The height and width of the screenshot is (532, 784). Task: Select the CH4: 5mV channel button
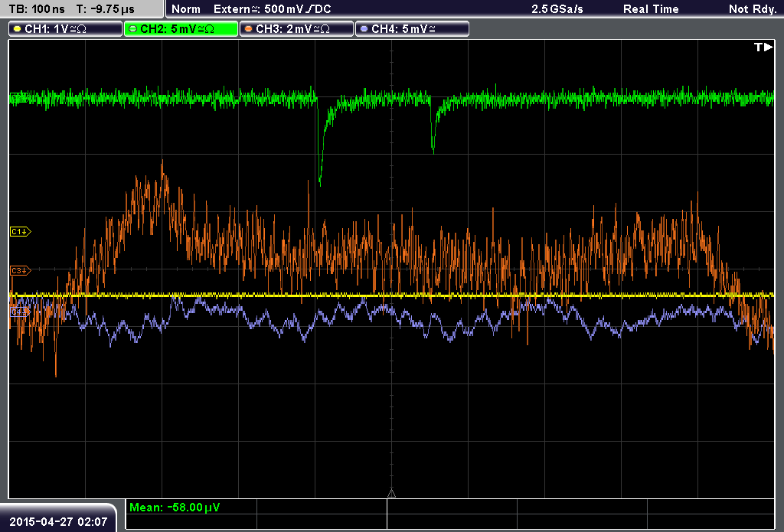coord(412,29)
